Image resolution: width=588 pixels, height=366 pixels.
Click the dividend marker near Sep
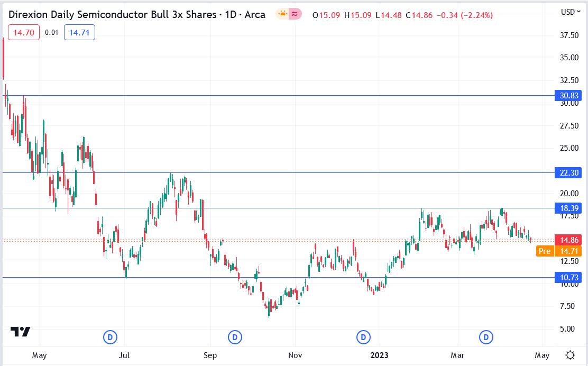(235, 337)
